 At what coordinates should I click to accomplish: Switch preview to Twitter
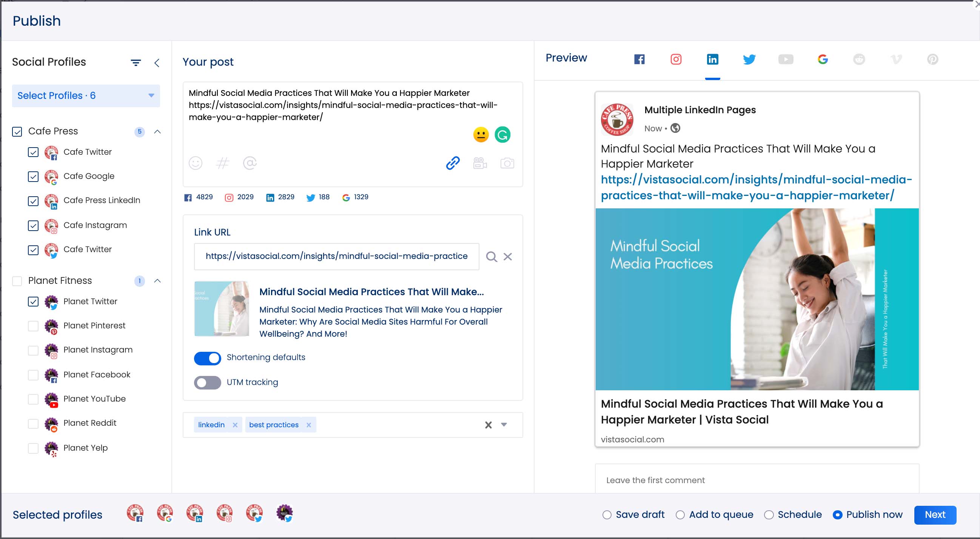pos(749,59)
